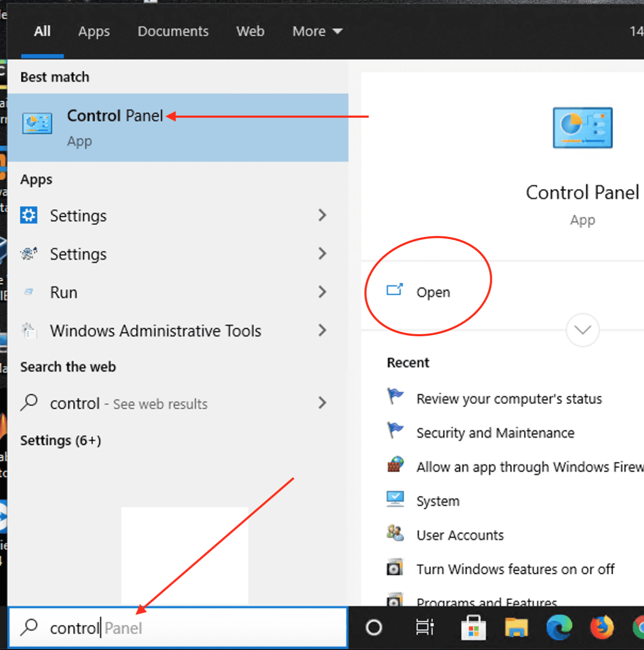Image resolution: width=644 pixels, height=650 pixels.
Task: Click the large Control Panel preview icon
Action: pyautogui.click(x=583, y=127)
